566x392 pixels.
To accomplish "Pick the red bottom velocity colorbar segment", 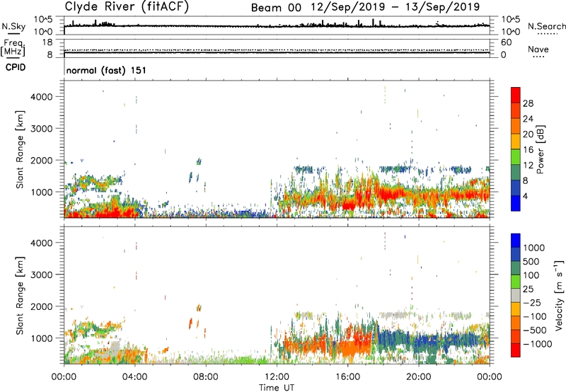I will click(516, 350).
